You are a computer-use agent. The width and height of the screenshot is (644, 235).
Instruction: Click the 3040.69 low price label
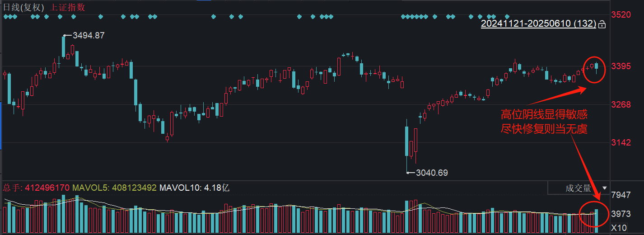click(x=432, y=173)
